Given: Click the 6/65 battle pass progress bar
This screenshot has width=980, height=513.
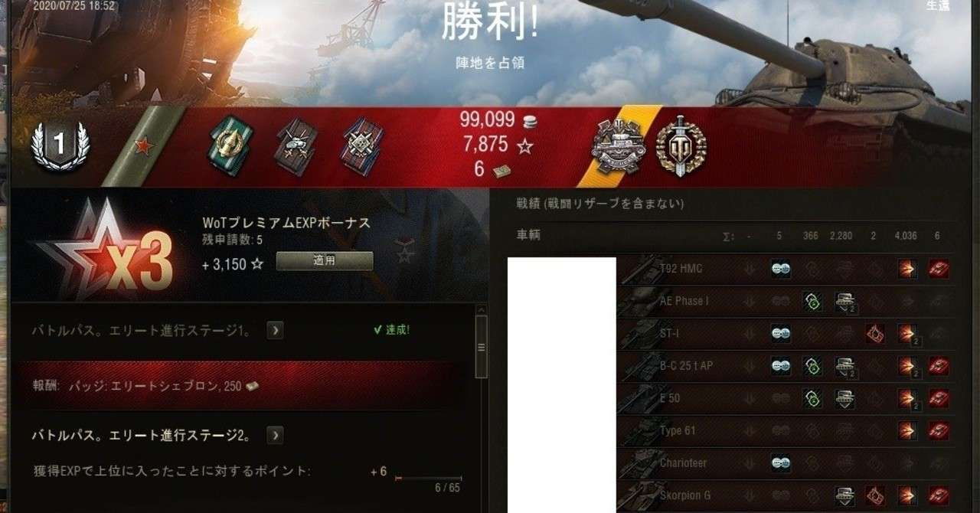Looking at the screenshot, I should pyautogui.click(x=429, y=479).
